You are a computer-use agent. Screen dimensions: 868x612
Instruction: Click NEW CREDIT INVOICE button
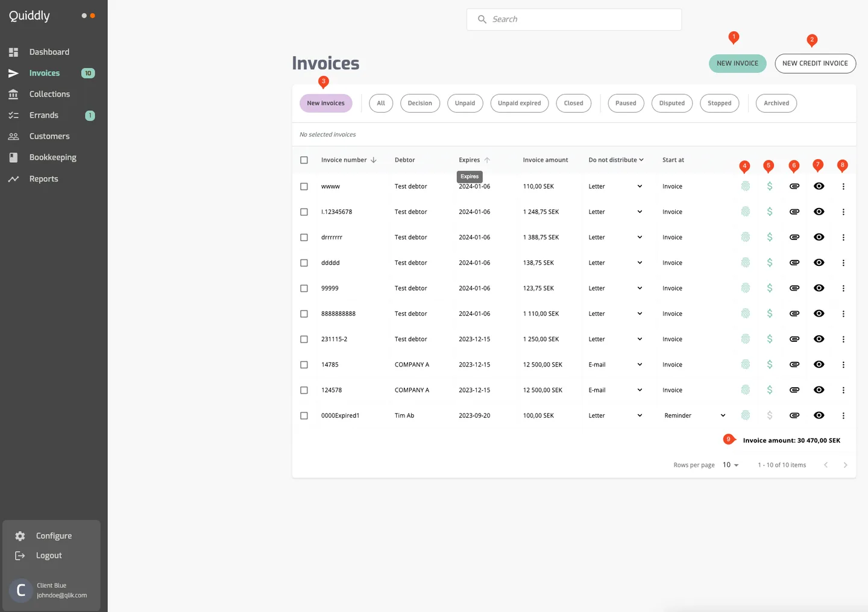pyautogui.click(x=815, y=63)
